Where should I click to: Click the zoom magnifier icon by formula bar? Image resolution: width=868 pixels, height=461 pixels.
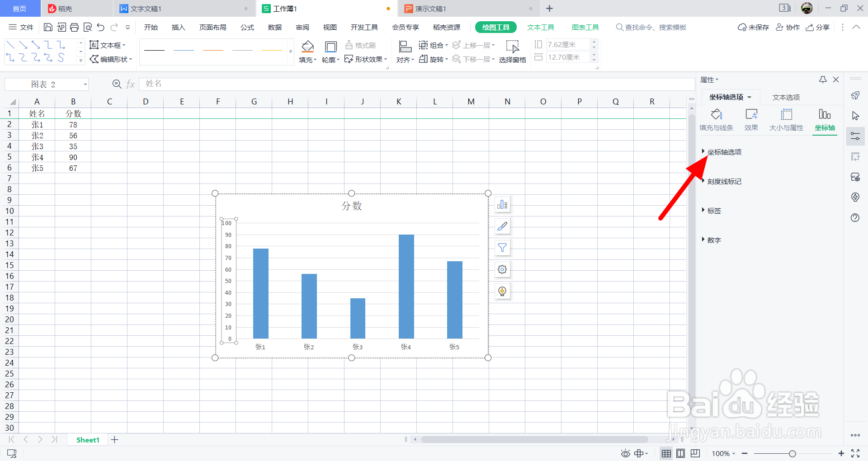[x=117, y=84]
